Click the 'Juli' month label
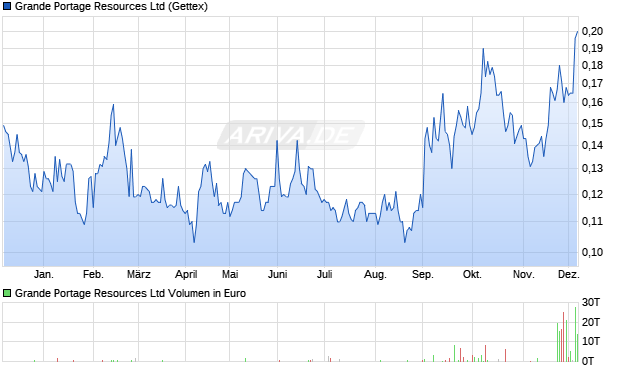 [324, 274]
